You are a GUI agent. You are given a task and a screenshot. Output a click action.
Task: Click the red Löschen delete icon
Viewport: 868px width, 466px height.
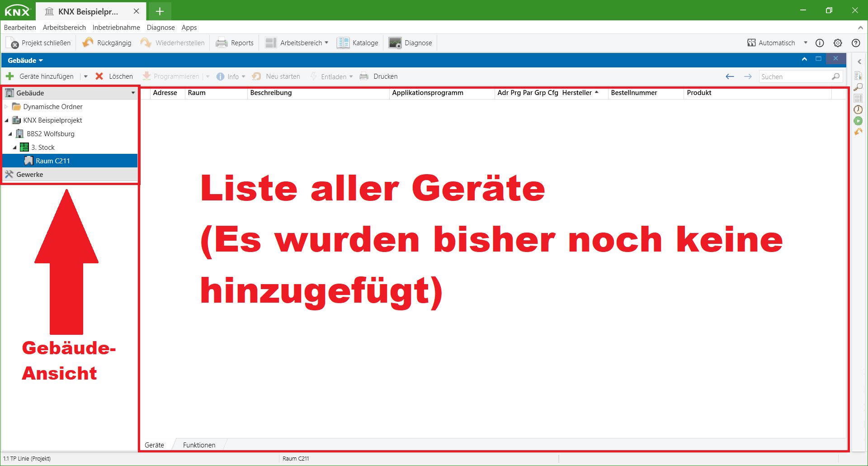[99, 76]
